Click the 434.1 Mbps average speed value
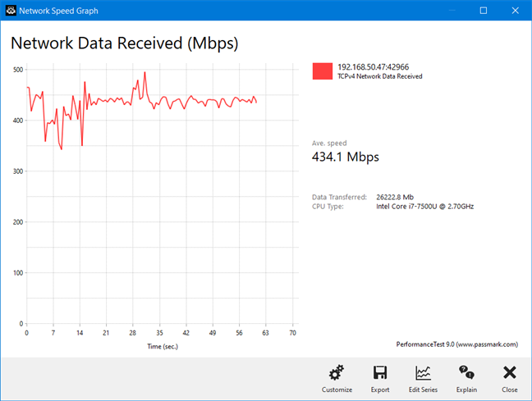532x401 pixels. [346, 157]
